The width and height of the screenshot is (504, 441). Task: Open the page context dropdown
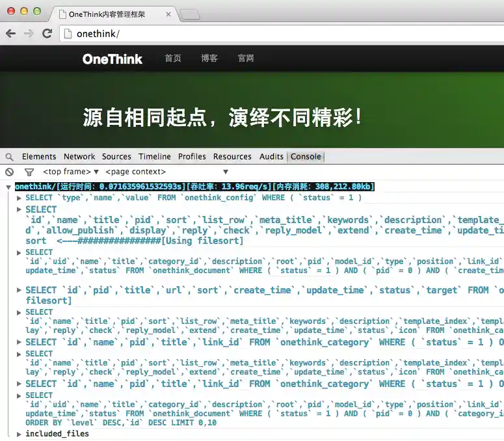pos(166,172)
